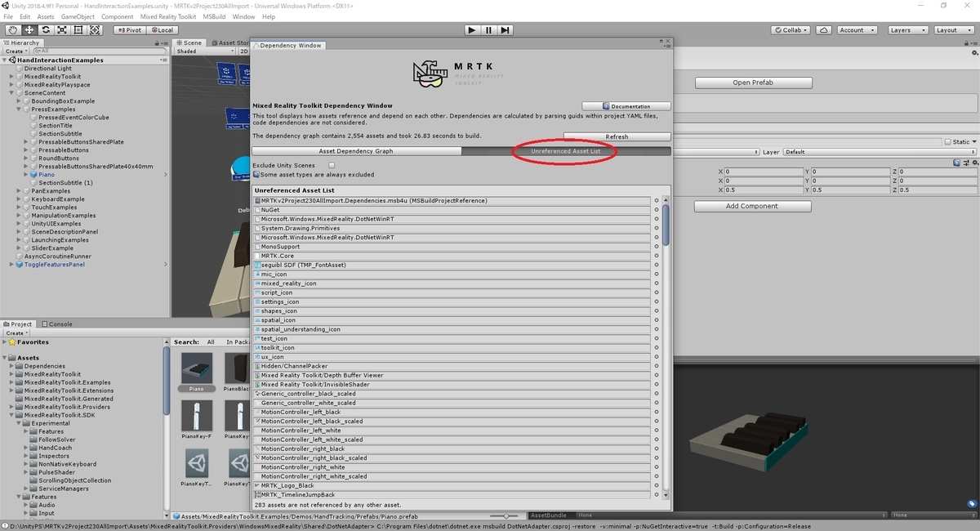Click the Transform help book icon
The image size is (980, 531).
(x=957, y=162)
